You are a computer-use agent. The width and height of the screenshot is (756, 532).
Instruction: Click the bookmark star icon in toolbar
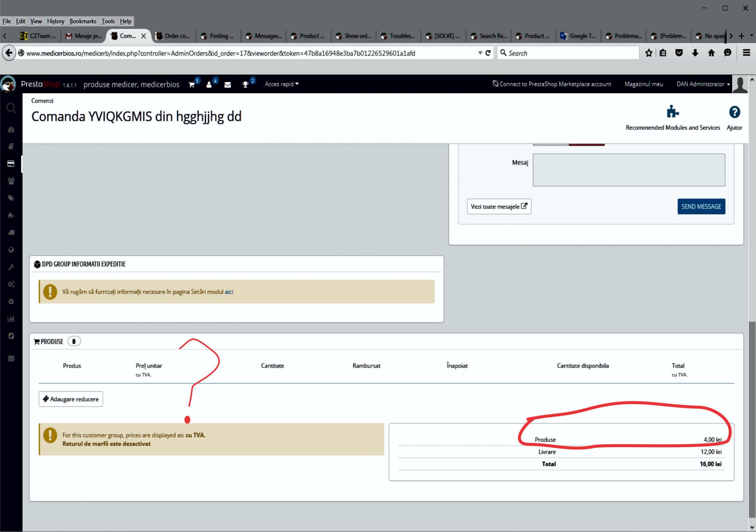point(648,53)
